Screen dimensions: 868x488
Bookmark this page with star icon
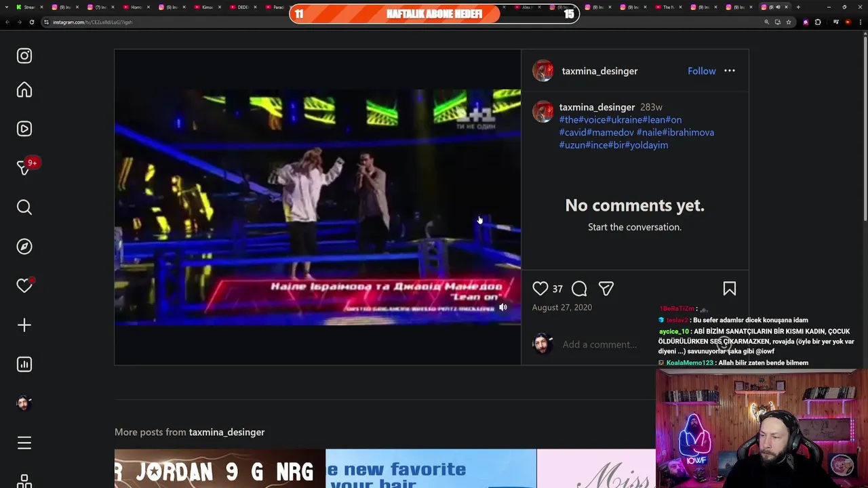pyautogui.click(x=789, y=22)
